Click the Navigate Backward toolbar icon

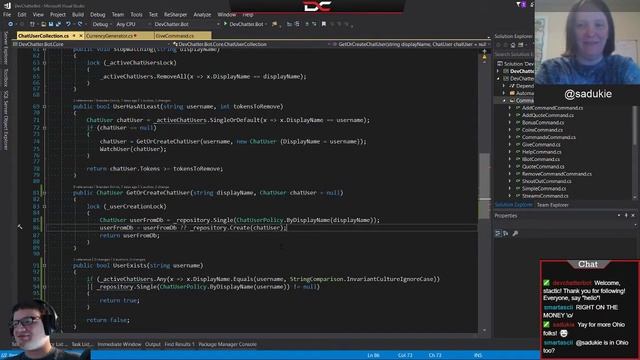[x=11, y=24]
